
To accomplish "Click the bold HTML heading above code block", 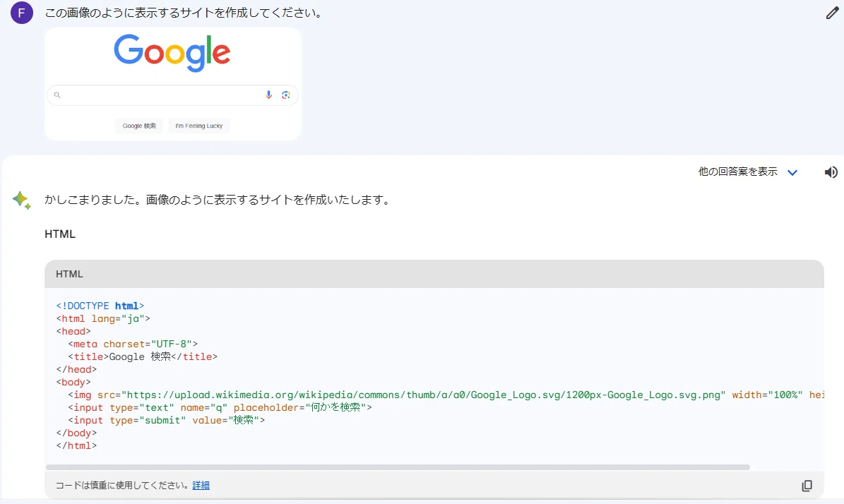I will (x=60, y=234).
